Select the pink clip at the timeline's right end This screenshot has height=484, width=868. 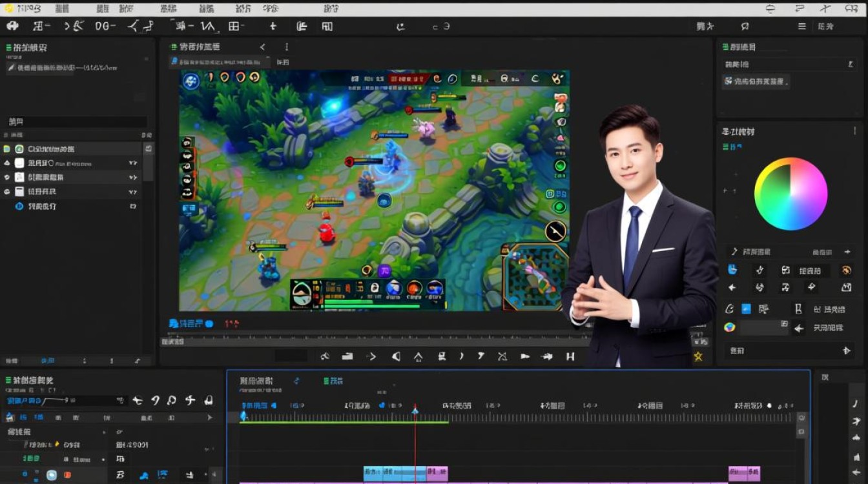tap(744, 474)
